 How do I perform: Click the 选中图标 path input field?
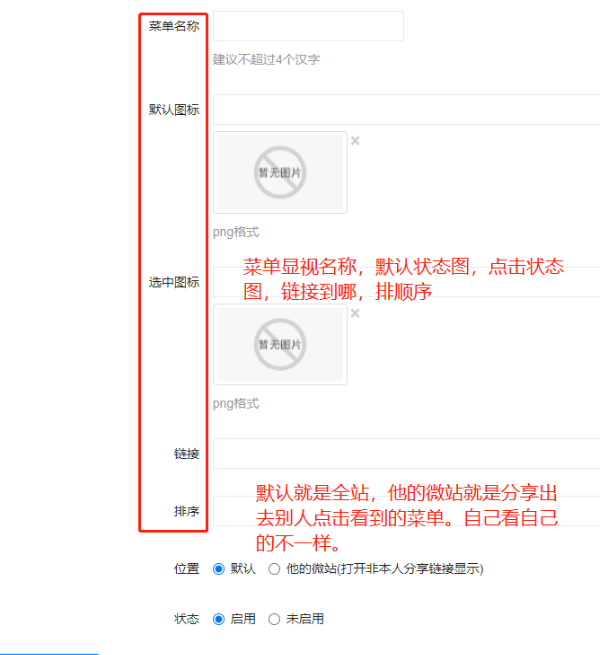(407, 282)
